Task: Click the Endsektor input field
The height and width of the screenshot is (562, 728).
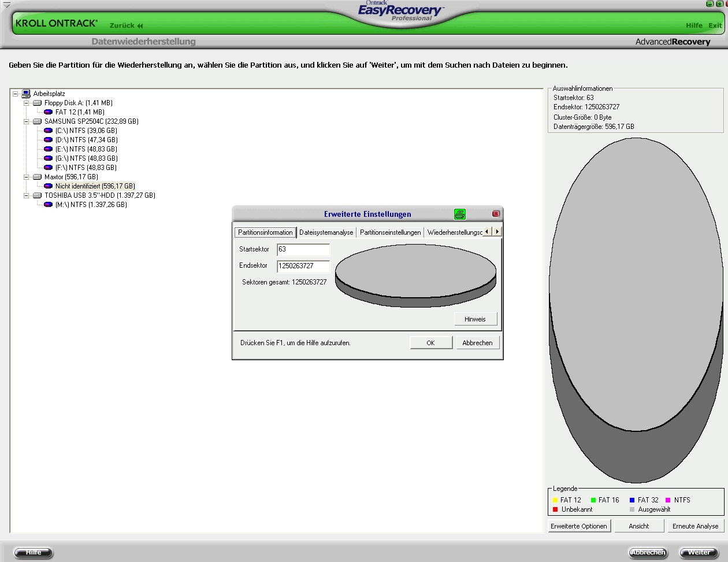Action: pyautogui.click(x=303, y=266)
